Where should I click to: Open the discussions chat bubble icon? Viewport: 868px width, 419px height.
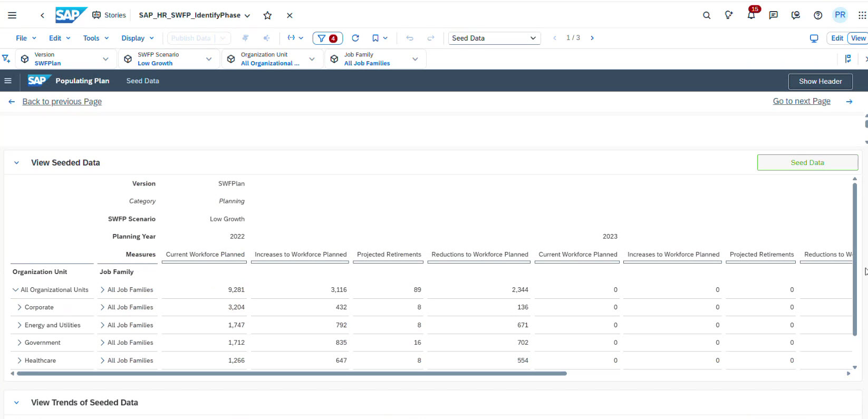click(773, 15)
